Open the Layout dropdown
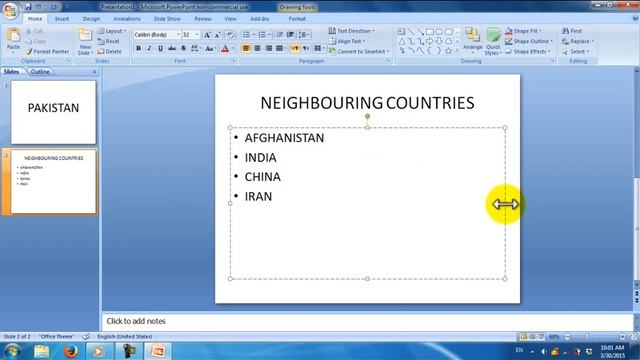The width and height of the screenshot is (640, 360). click(x=111, y=31)
